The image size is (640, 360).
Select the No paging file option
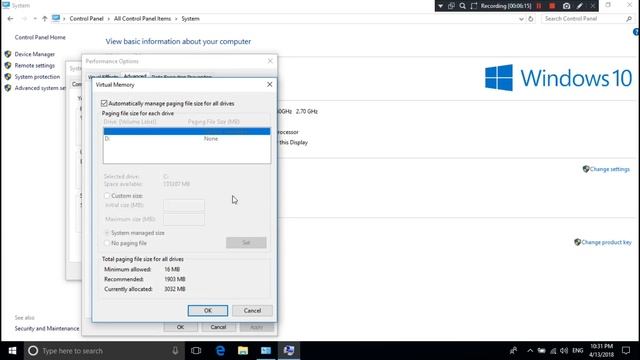[x=107, y=243]
